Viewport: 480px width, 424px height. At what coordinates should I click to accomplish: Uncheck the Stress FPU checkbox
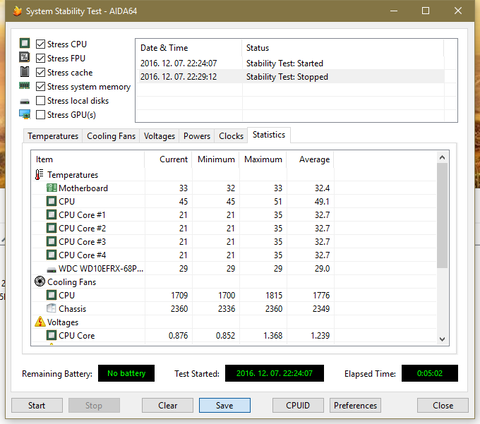coord(40,58)
